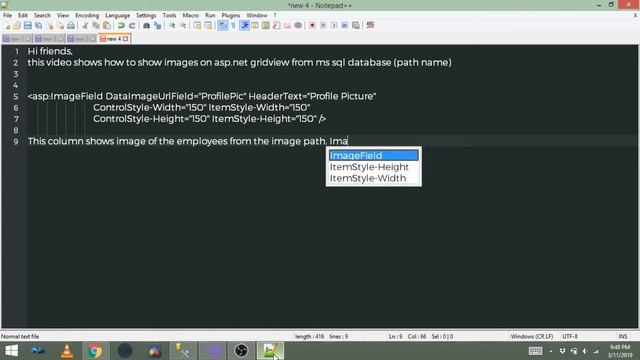Screen dimensions: 640x360
Task: Open the Macro menu
Action: (x=191, y=16)
